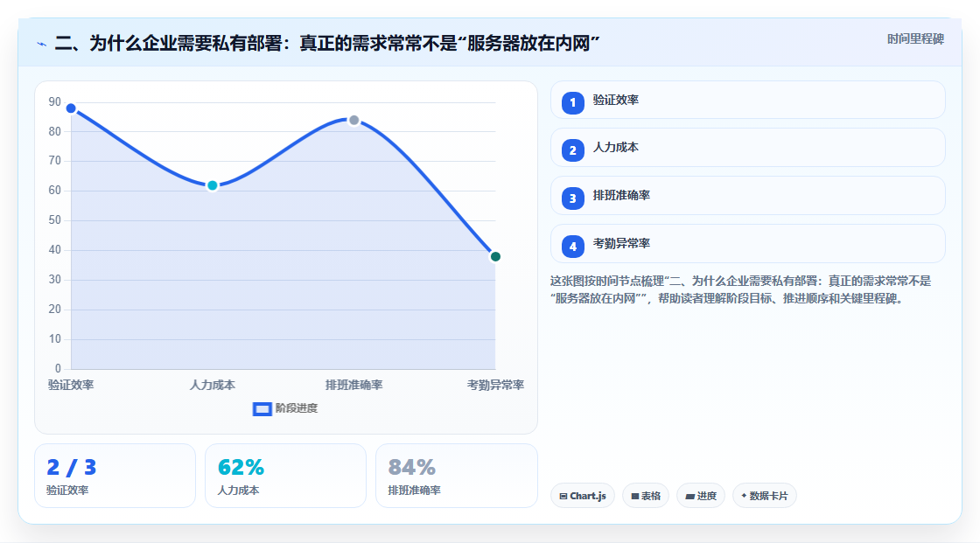Click the Chart.js tag chip

[583, 496]
